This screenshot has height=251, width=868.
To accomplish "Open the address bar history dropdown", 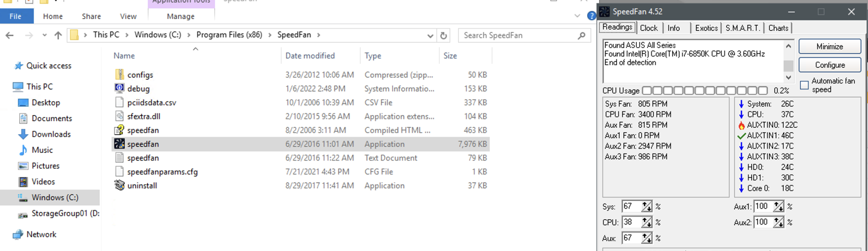I will coord(430,36).
